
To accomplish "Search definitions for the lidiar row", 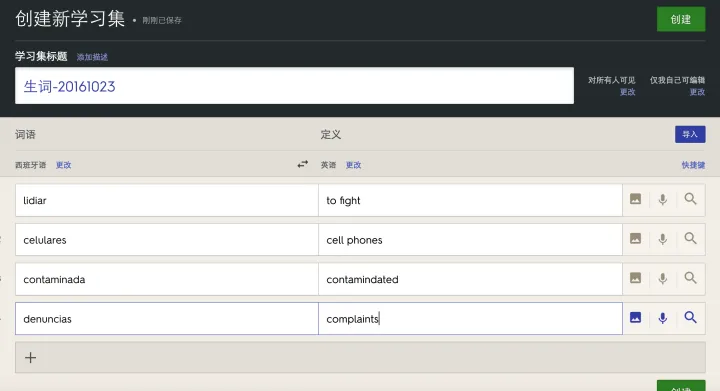I will coord(690,199).
